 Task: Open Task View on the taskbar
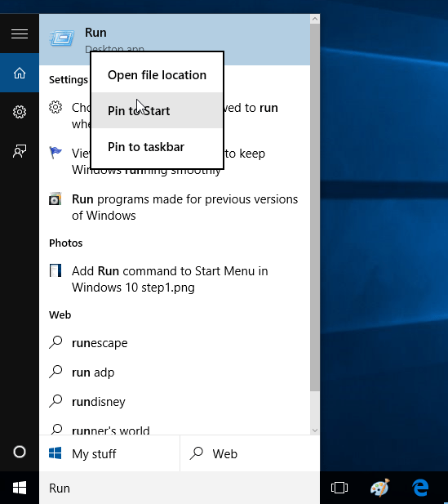click(339, 488)
